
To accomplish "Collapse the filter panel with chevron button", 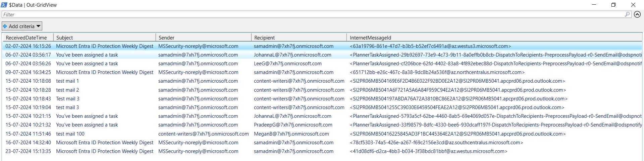I will coord(637,14).
